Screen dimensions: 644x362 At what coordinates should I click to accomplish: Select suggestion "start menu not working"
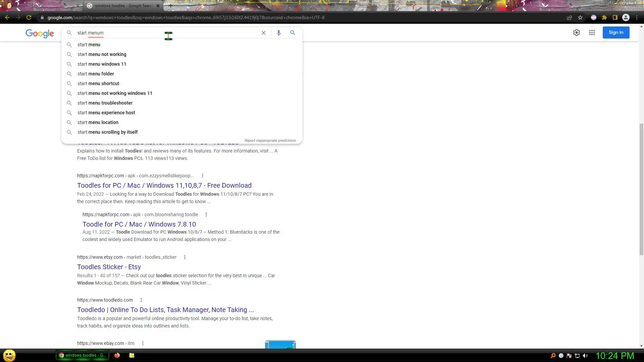(102, 54)
